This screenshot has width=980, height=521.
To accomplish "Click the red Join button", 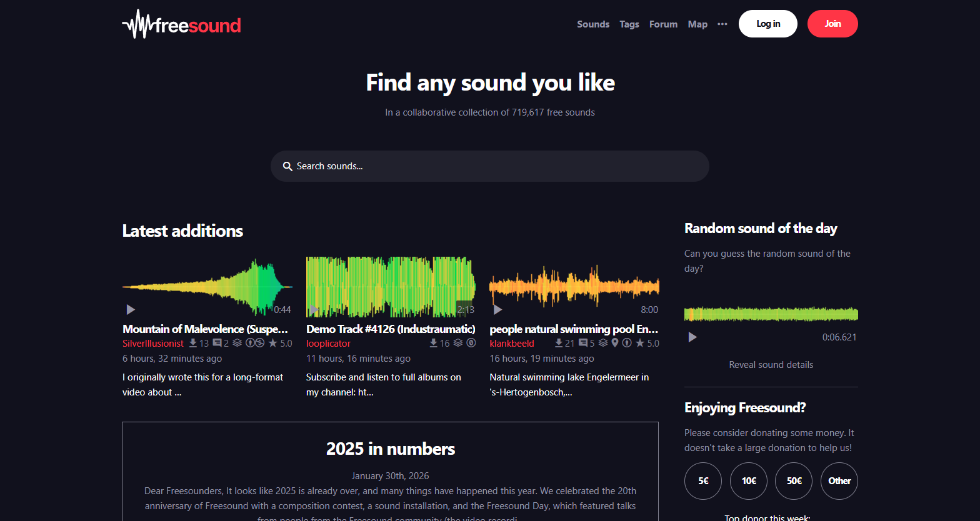I will (832, 24).
